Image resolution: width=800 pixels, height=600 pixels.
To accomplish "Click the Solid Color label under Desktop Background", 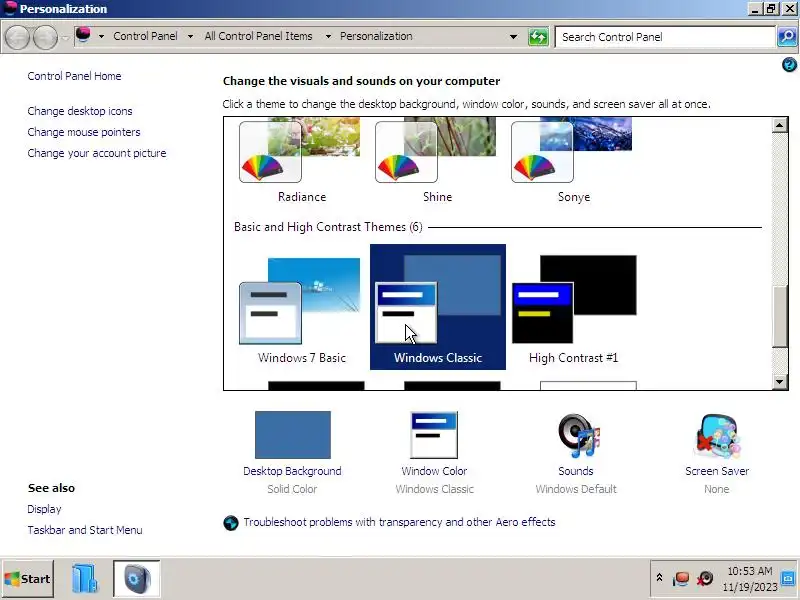I will [x=292, y=489].
